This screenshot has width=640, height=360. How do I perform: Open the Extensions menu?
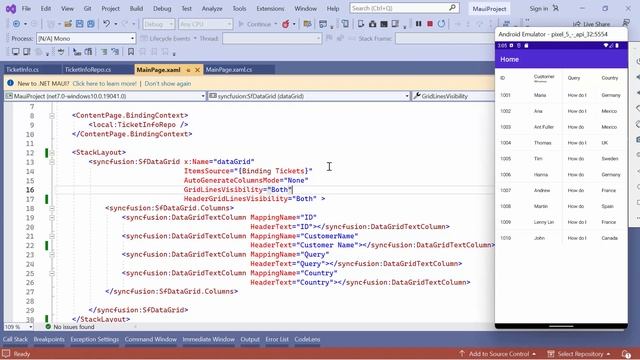[x=270, y=9]
